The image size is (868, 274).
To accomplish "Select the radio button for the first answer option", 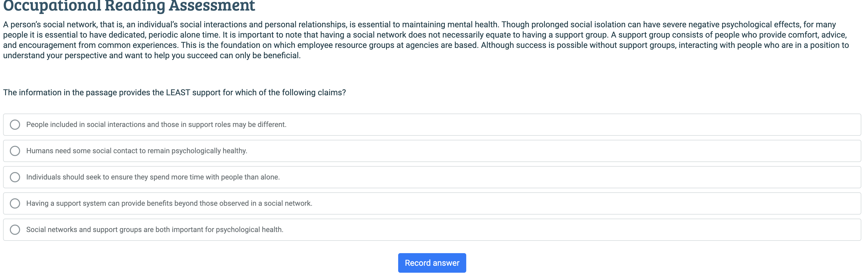I will click(x=15, y=125).
